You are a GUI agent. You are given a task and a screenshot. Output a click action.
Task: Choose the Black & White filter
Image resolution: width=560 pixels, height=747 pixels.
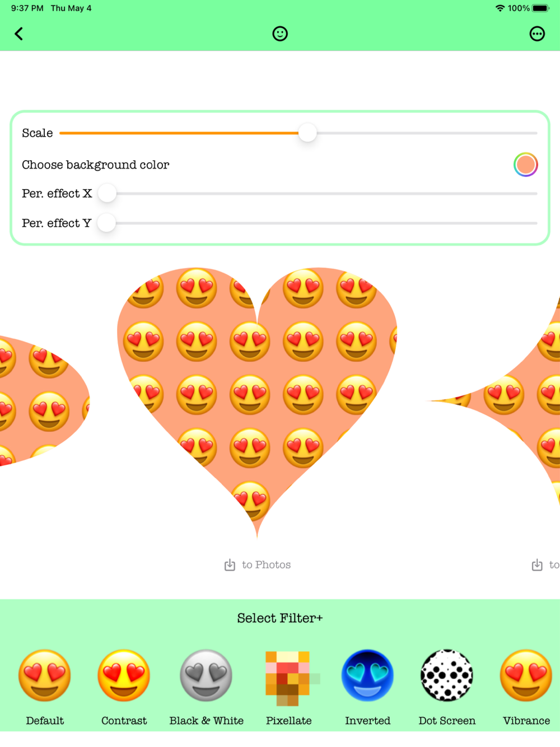click(x=206, y=676)
